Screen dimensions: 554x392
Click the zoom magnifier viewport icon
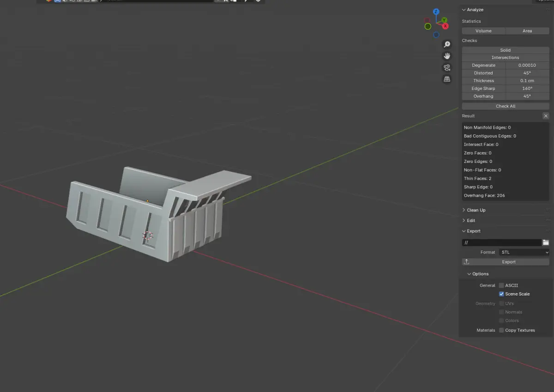pos(447,44)
